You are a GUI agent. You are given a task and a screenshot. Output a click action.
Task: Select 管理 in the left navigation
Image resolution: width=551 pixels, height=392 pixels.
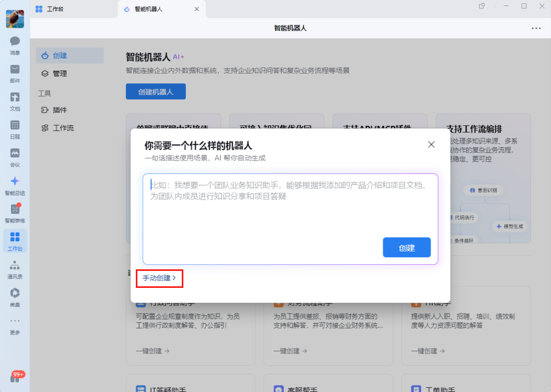pyautogui.click(x=70, y=73)
